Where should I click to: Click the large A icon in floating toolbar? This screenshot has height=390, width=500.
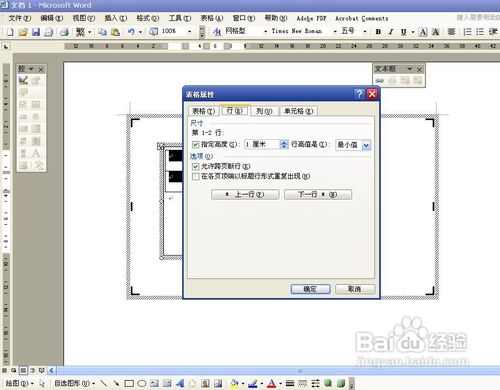(x=36, y=153)
